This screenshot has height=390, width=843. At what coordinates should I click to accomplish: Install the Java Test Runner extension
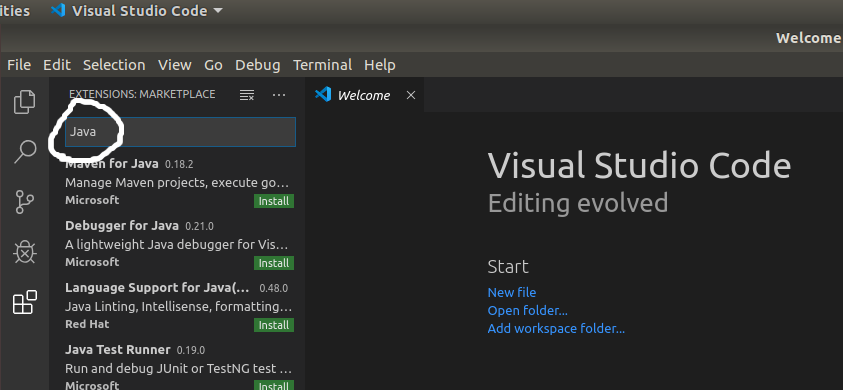point(274,385)
